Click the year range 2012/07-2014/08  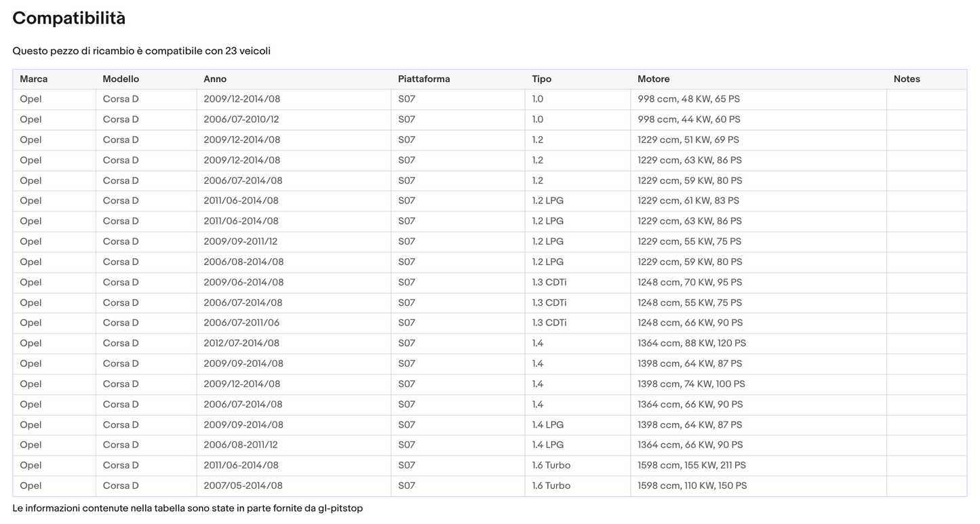point(241,343)
